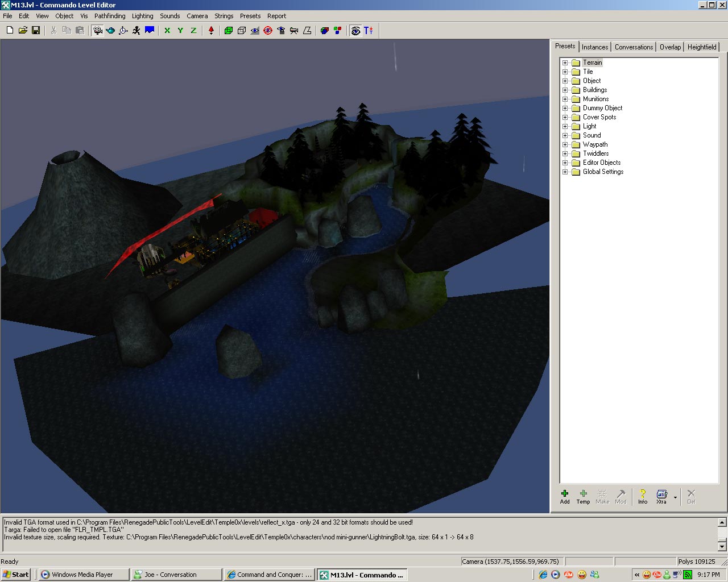The image size is (728, 582).
Task: Open the Pathfinding menu
Action: coord(110,16)
